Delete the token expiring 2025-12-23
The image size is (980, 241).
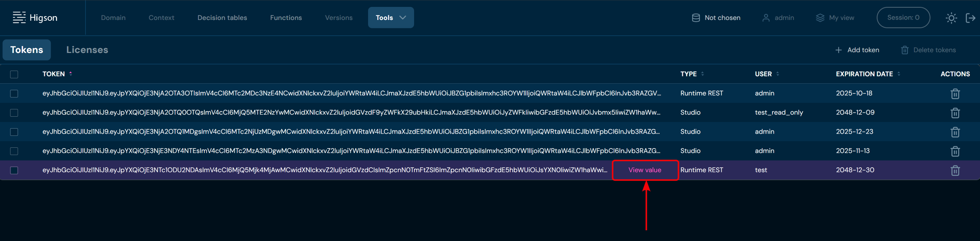[x=955, y=132]
